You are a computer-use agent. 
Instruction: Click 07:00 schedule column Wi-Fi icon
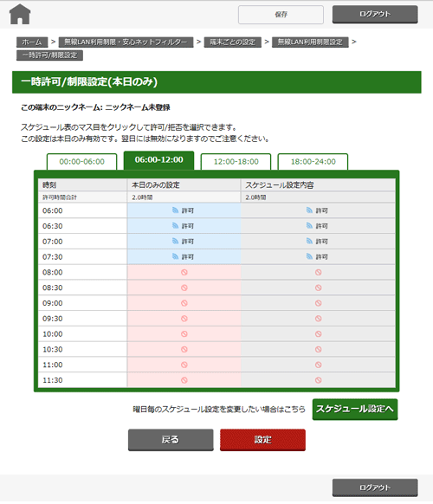[309, 241]
